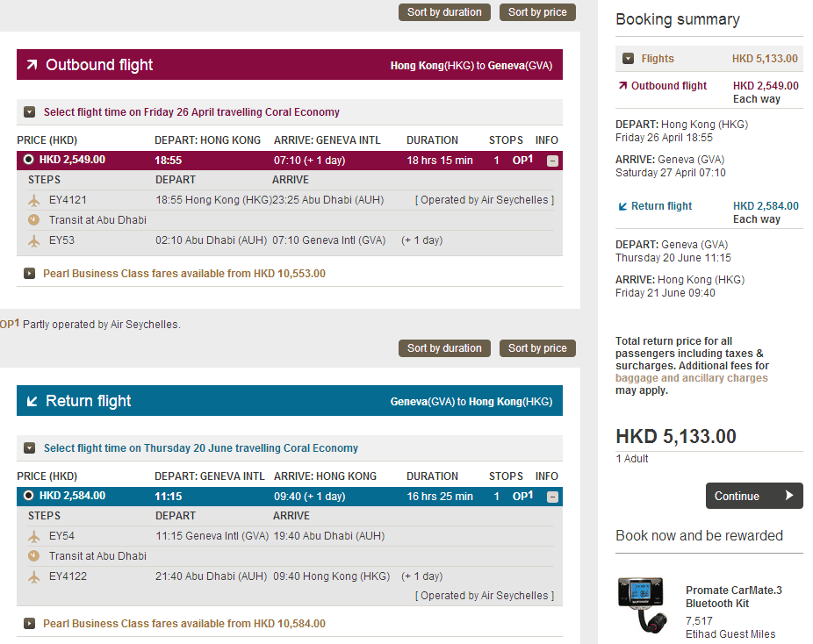This screenshot has width=813, height=644.
Task: Open the baggage and ancillary charges link
Action: tap(691, 378)
